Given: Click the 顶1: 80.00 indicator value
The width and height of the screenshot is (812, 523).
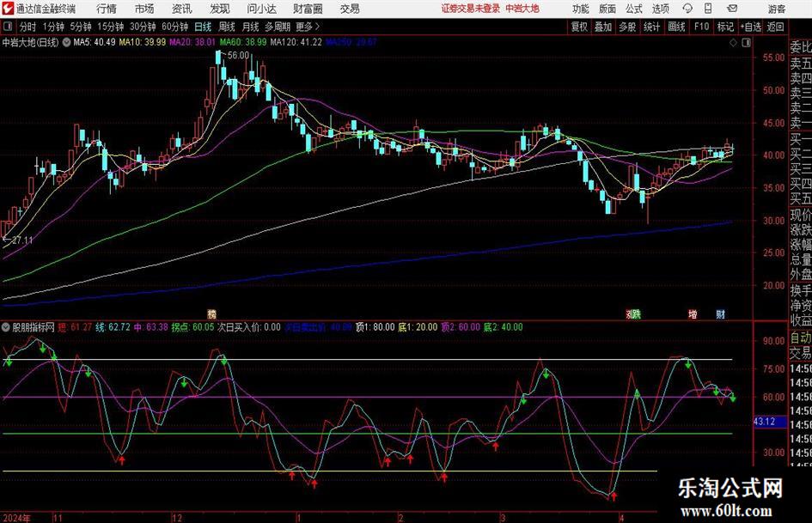Looking at the screenshot, I should tap(375, 327).
